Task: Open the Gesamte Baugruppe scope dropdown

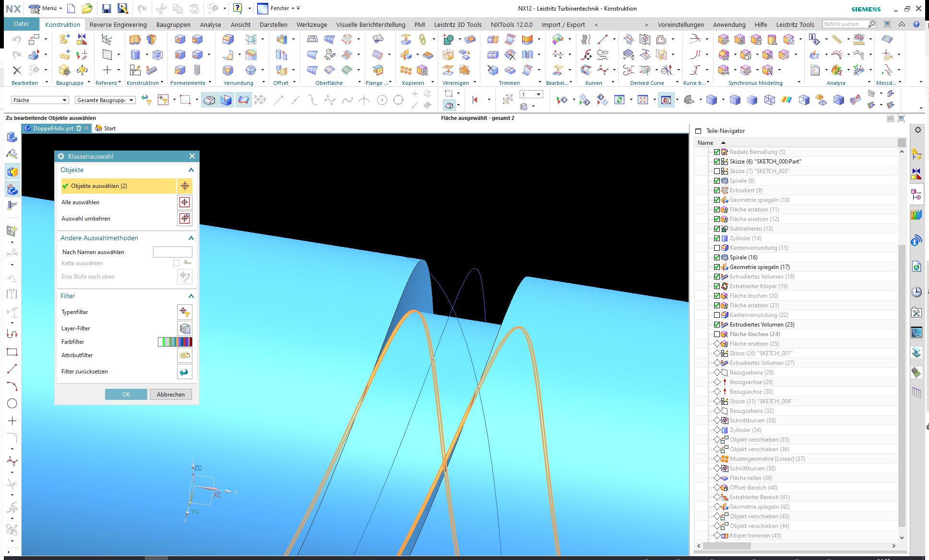Action: [105, 100]
